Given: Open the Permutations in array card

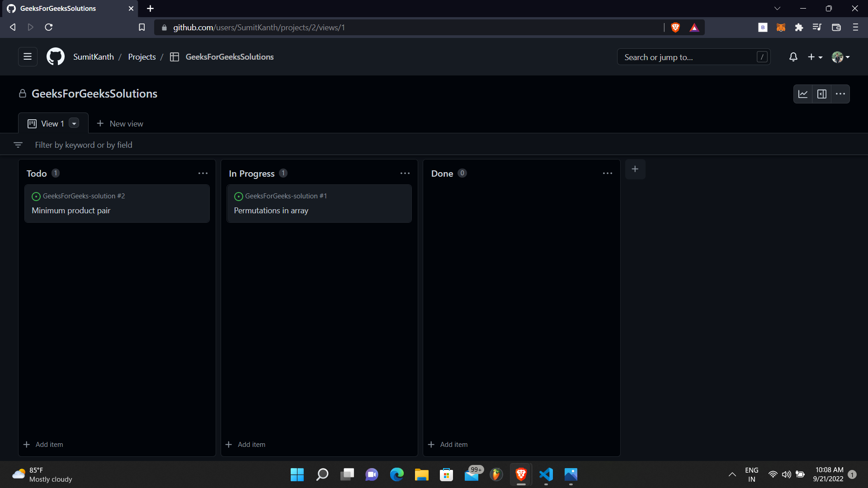Looking at the screenshot, I should point(271,211).
